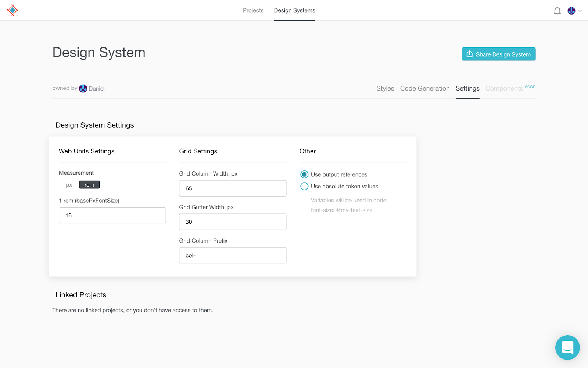Open the Code Generation tab
Screen dimensions: 588x368
[x=425, y=88]
